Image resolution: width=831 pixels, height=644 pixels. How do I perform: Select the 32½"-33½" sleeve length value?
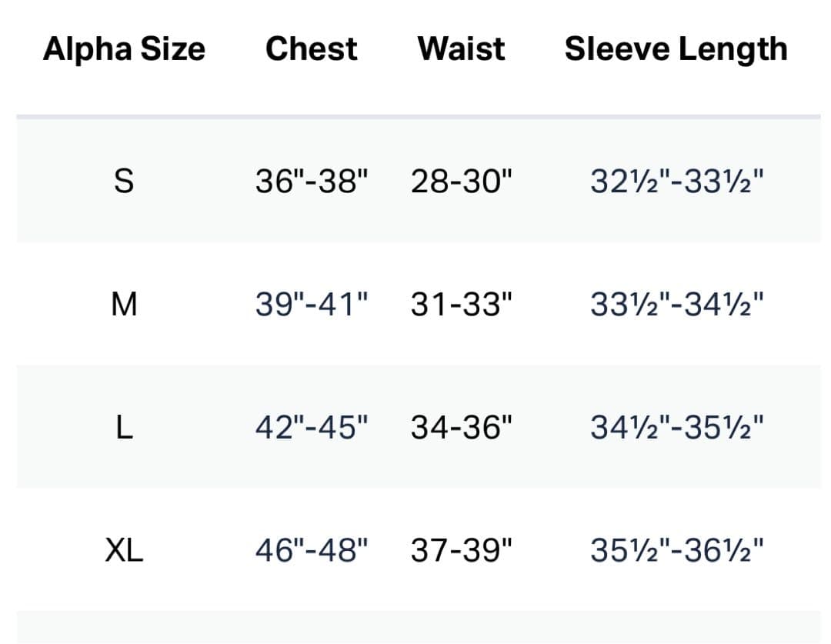(676, 182)
